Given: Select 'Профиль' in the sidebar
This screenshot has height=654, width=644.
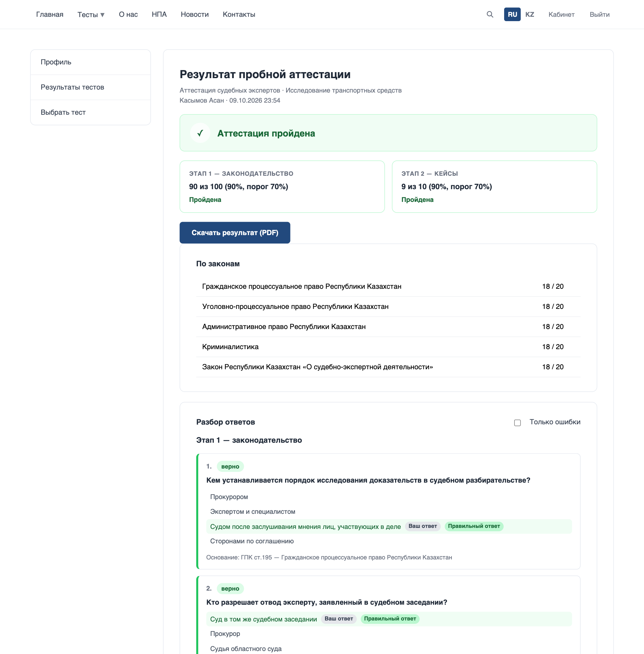Looking at the screenshot, I should (90, 62).
